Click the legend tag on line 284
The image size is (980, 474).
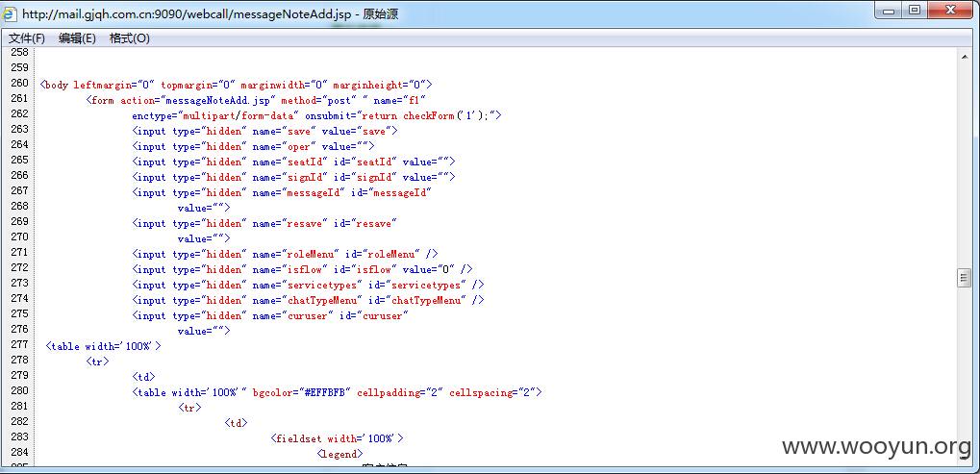coord(339,454)
